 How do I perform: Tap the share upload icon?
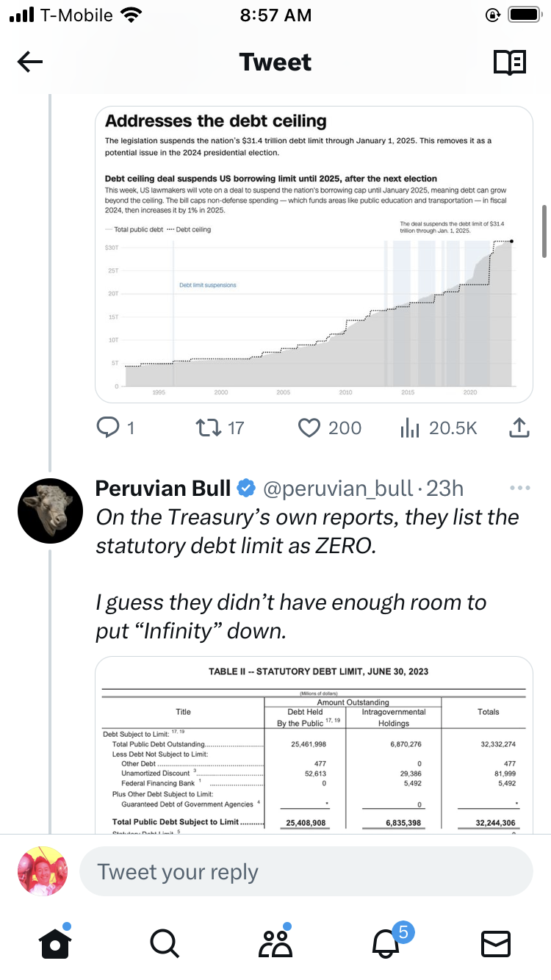coord(519,428)
